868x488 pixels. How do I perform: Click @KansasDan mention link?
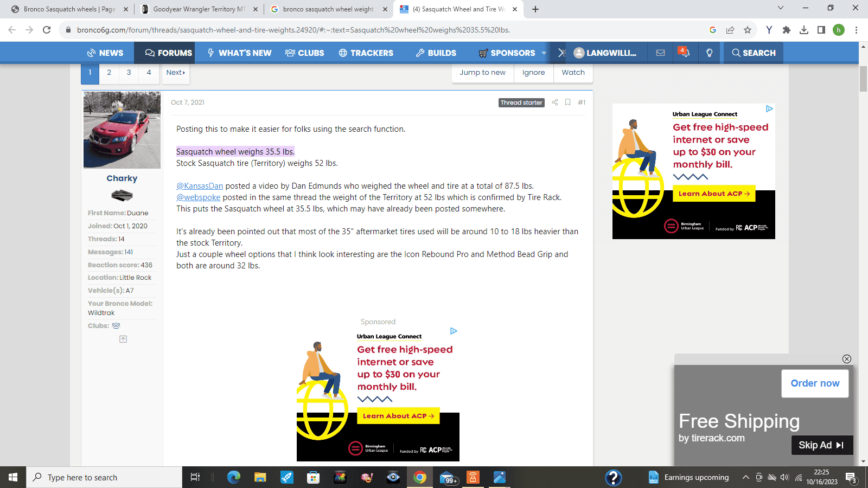pos(200,186)
